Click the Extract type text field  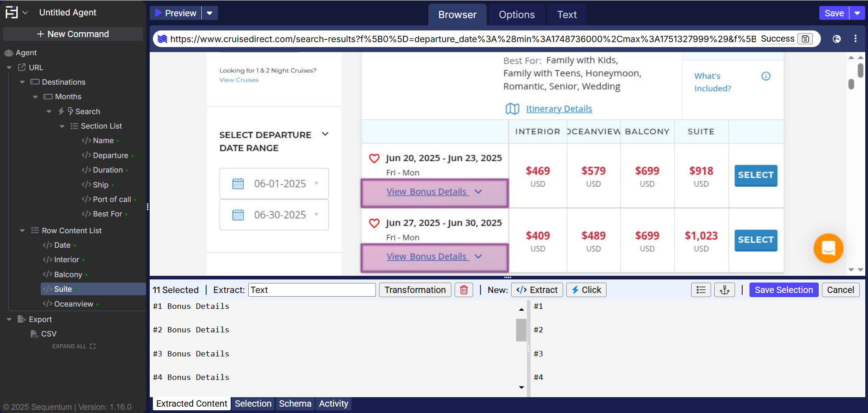tap(312, 290)
